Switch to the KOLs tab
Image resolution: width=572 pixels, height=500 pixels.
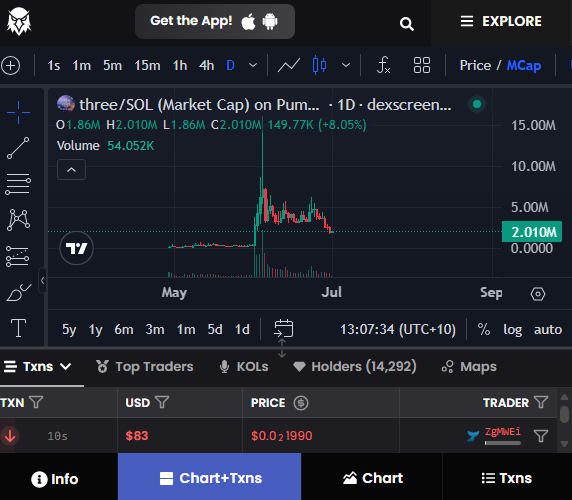pos(244,367)
